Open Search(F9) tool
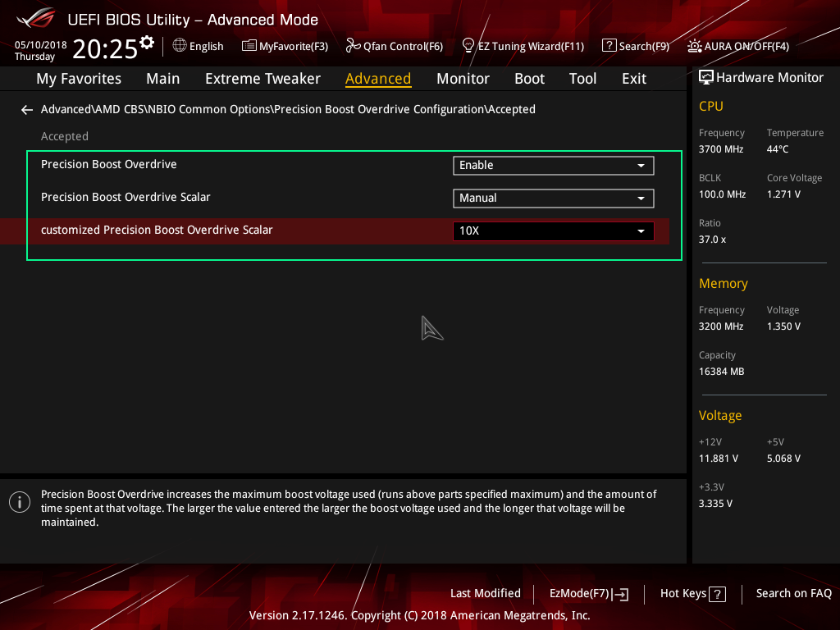Viewport: 840px width, 630px height. coord(636,46)
